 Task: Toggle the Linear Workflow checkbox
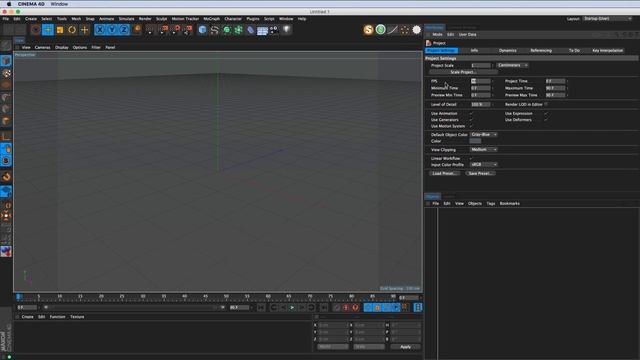471,158
